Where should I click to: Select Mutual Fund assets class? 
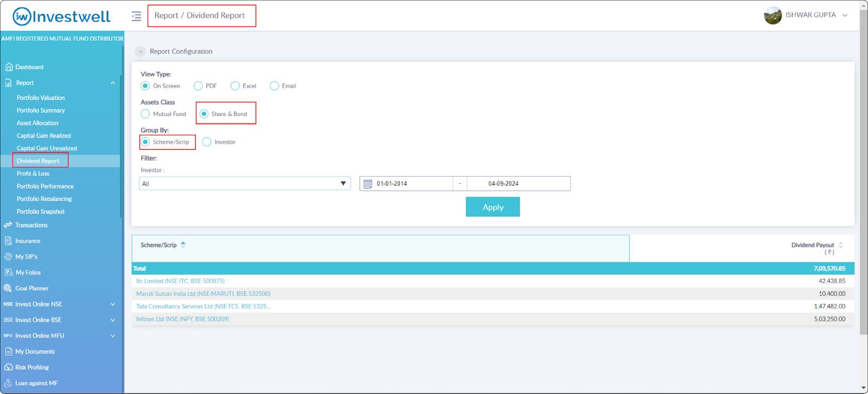[x=145, y=114]
